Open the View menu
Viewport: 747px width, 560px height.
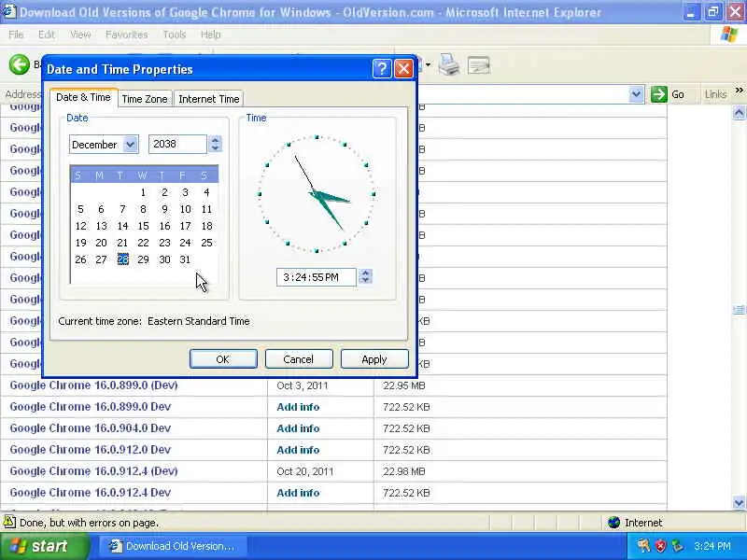click(x=80, y=35)
